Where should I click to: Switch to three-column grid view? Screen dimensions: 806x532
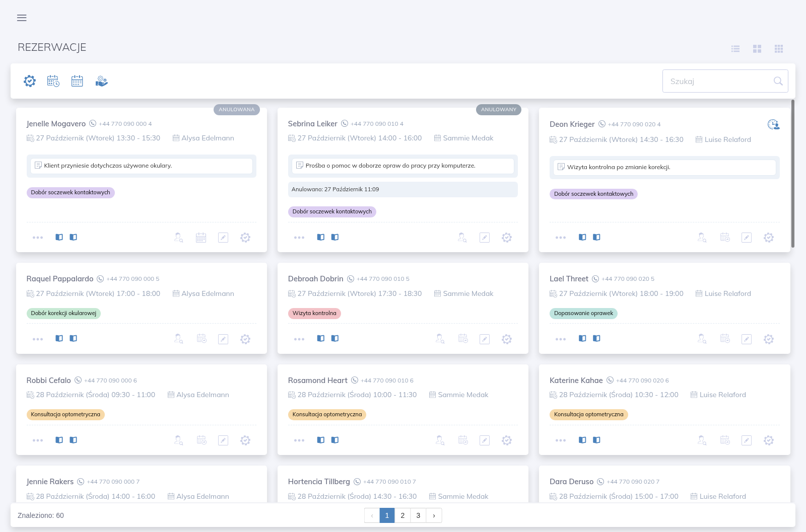point(779,49)
